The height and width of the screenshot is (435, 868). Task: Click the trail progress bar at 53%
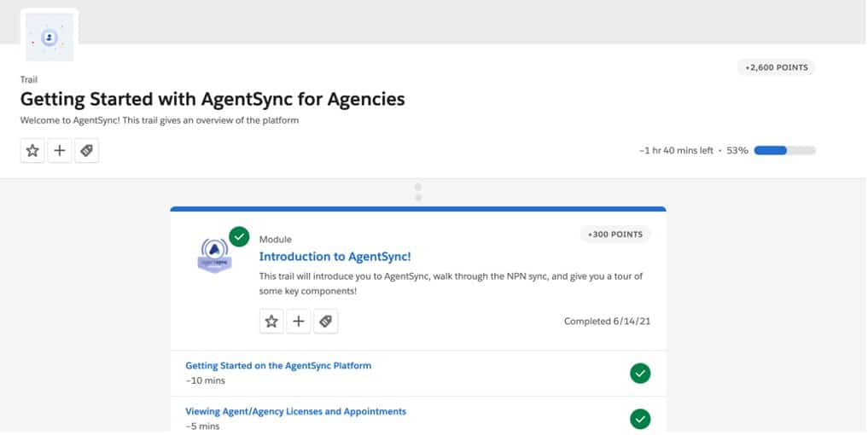(785, 150)
